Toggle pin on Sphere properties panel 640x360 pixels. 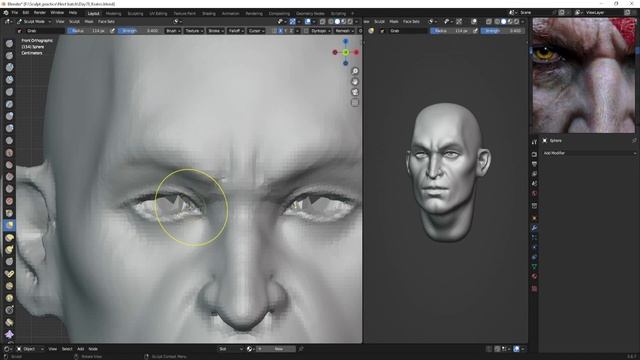tap(634, 140)
